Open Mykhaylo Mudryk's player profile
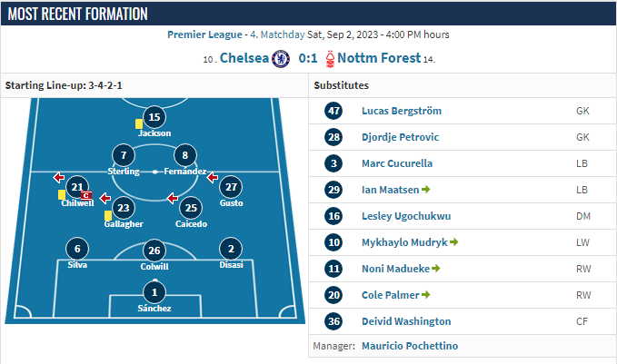This screenshot has height=364, width=617. 404,242
